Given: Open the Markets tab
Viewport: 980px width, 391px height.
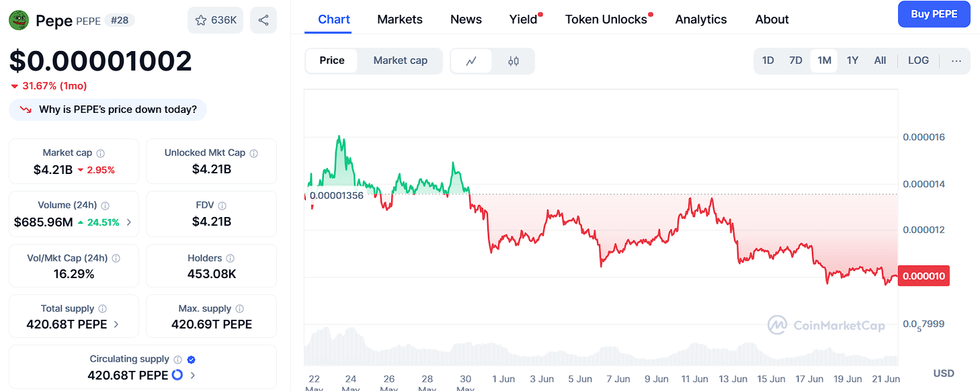Looking at the screenshot, I should 400,19.
